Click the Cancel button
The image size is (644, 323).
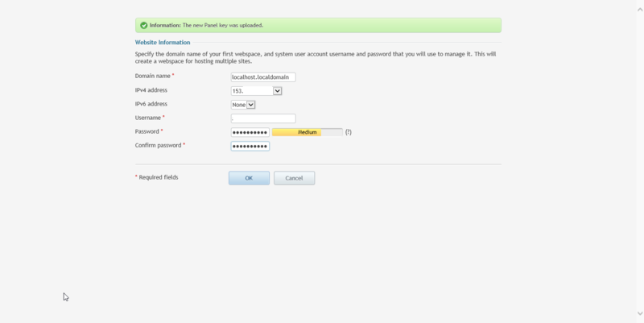pos(294,178)
